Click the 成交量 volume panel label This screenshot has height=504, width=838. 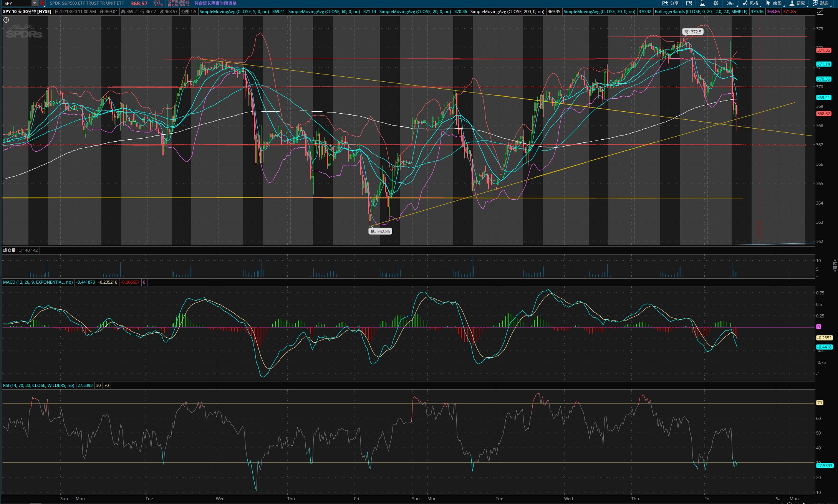9,250
